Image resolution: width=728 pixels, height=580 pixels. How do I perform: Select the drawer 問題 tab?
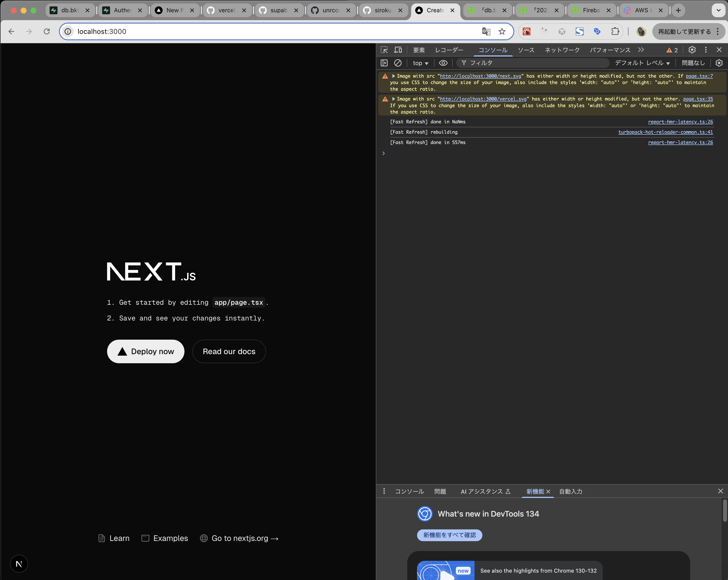coord(440,492)
